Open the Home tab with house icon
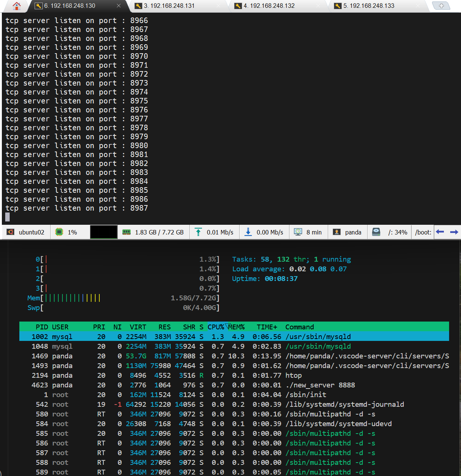The width and height of the screenshot is (461, 476). click(16, 6)
